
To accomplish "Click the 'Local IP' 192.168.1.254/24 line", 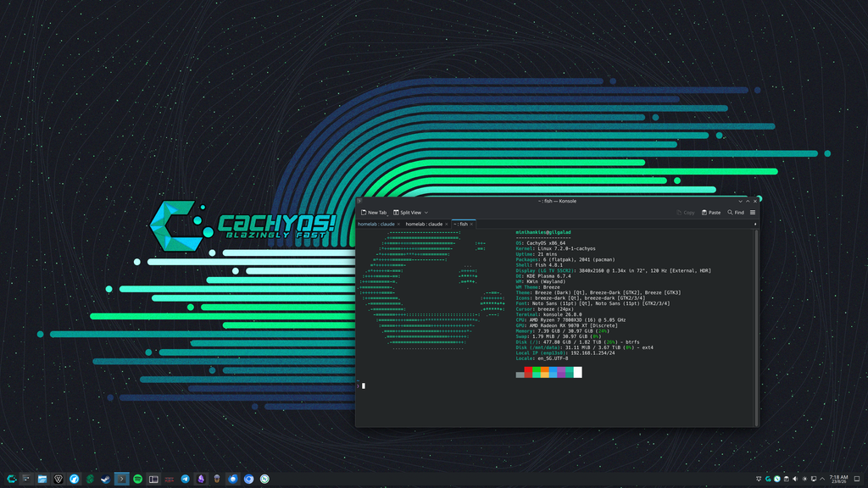I will (x=565, y=353).
